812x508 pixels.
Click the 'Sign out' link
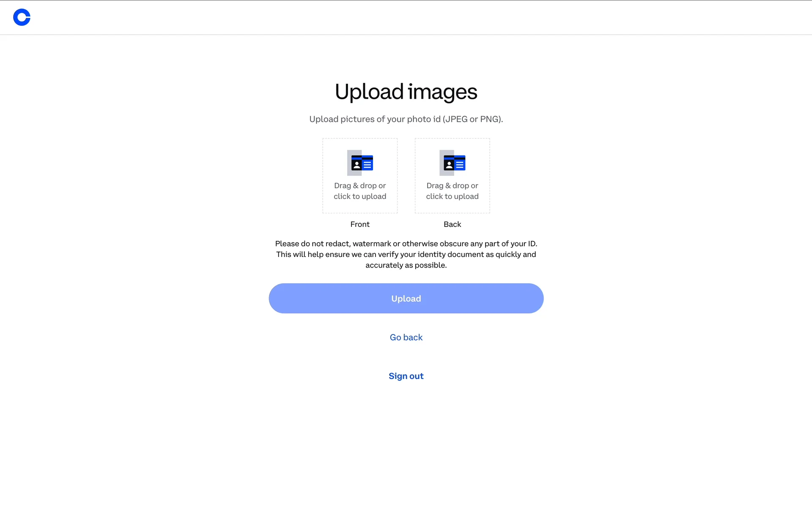coord(406,376)
